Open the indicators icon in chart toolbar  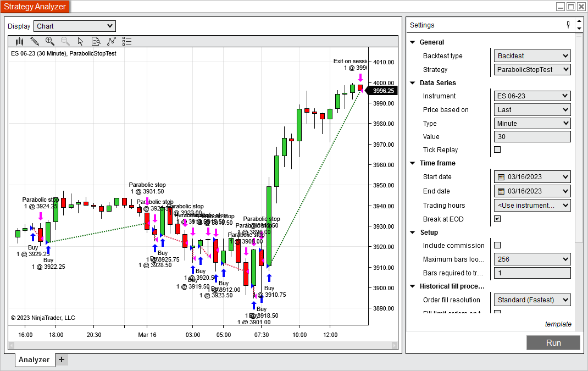[x=112, y=41]
